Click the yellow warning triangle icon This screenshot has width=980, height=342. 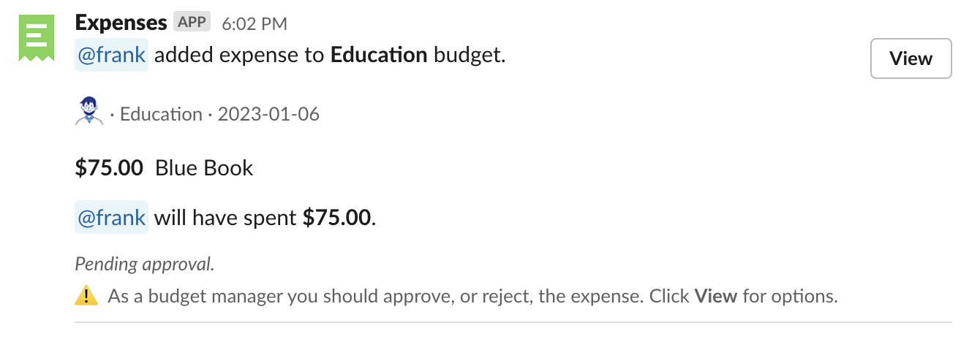coord(86,296)
